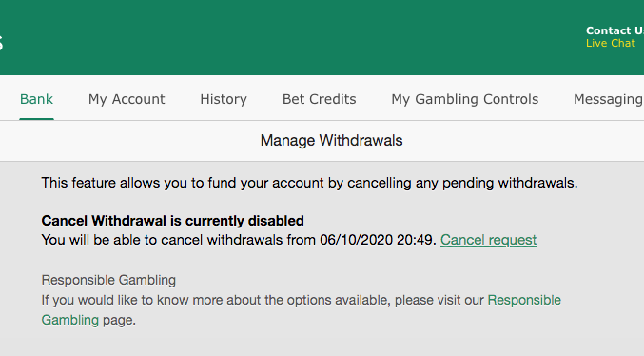Visit the green Responsible Gambling page link
The height and width of the screenshot is (356, 644).
tap(524, 300)
